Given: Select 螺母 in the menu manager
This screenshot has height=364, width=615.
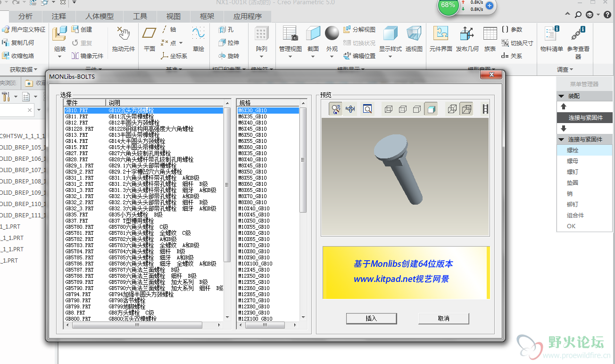Looking at the screenshot, I should (572, 161).
